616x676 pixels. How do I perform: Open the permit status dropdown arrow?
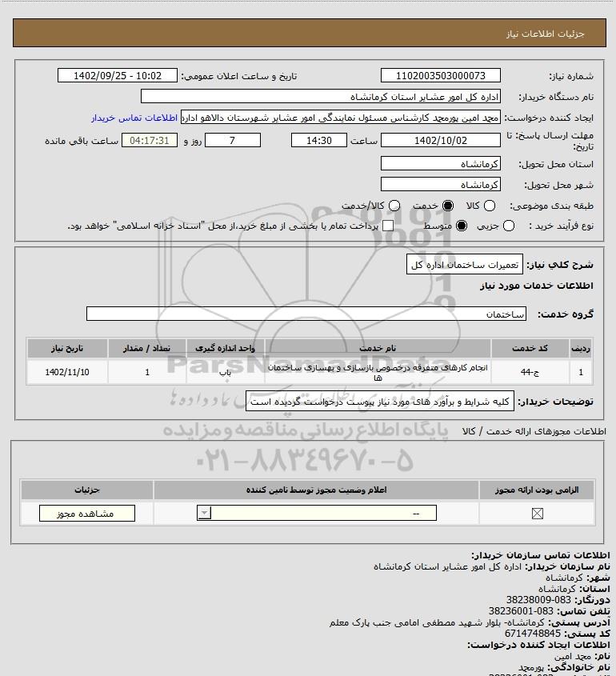point(204,513)
